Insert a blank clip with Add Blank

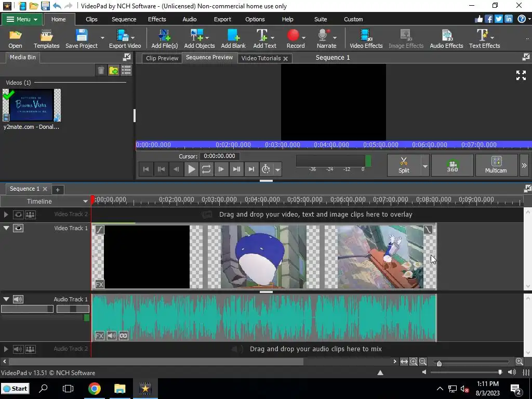tap(233, 38)
